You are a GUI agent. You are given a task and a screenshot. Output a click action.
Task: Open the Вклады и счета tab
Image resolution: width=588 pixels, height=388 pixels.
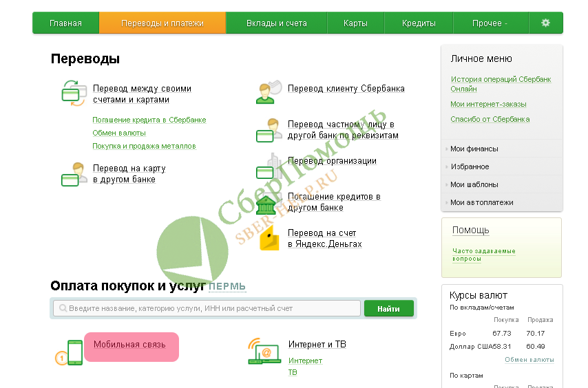(276, 23)
